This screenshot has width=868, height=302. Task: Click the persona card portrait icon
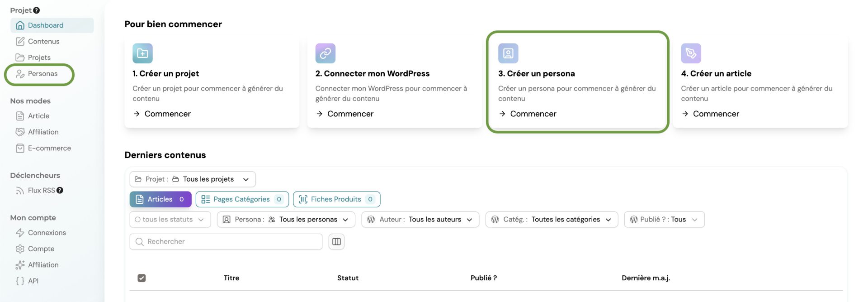point(508,53)
